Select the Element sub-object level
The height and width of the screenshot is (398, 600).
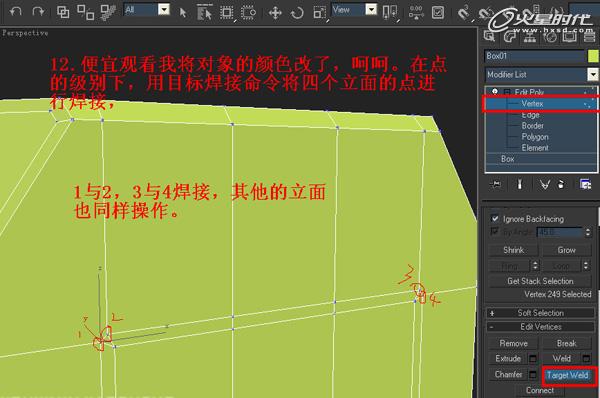[x=535, y=148]
